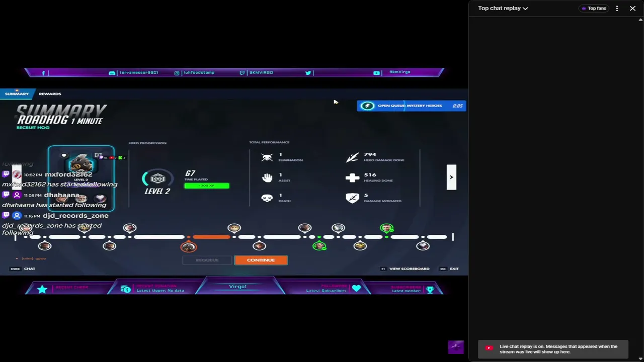
Task: Click the 'Live chat replay is on' message
Action: click(x=558, y=349)
